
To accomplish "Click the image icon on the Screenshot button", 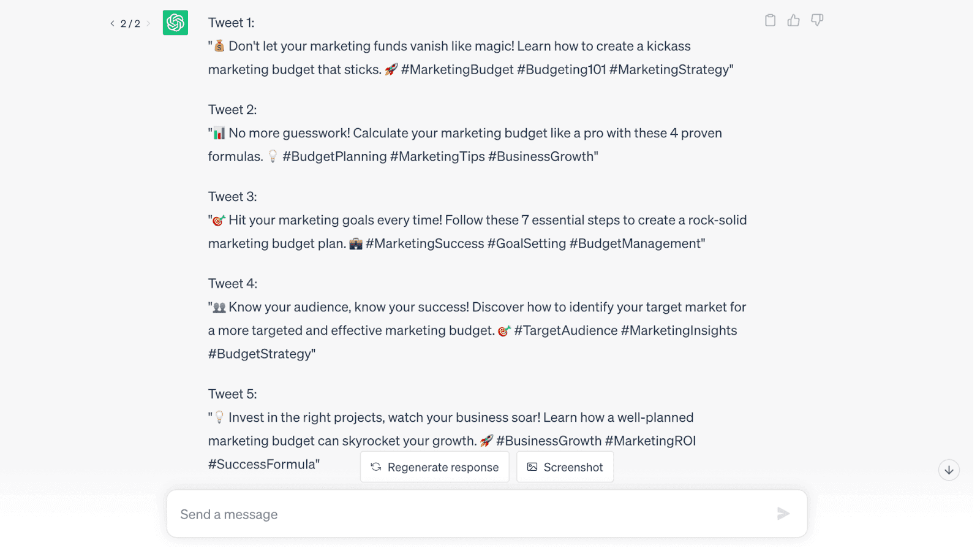I will [532, 466].
